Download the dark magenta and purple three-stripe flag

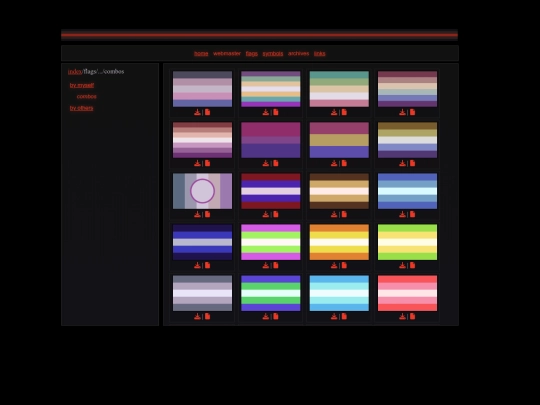tap(266, 163)
